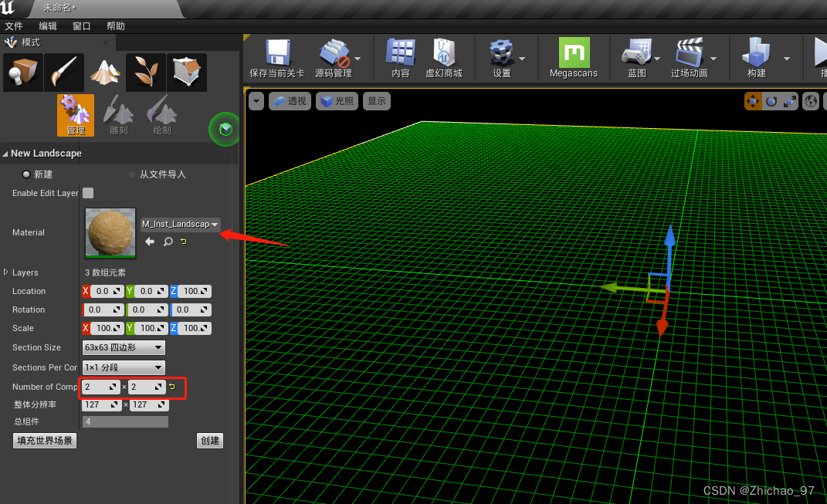
Task: Browse to Material asset with magnifier icon
Action: 168,242
